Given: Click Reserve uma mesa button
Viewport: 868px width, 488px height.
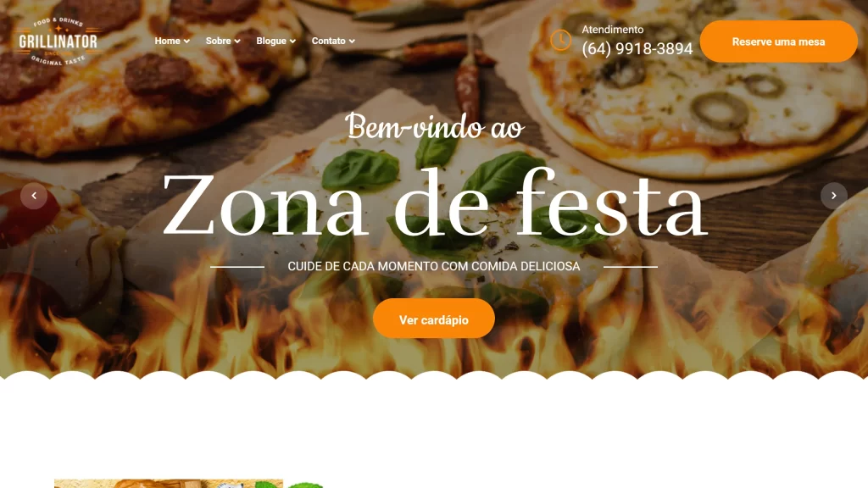Looking at the screenshot, I should pyautogui.click(x=778, y=42).
